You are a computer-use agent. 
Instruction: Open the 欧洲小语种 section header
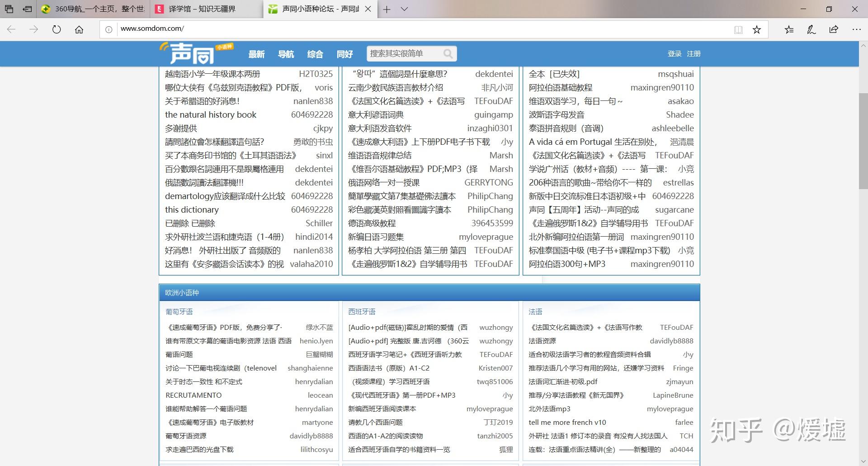(x=182, y=293)
